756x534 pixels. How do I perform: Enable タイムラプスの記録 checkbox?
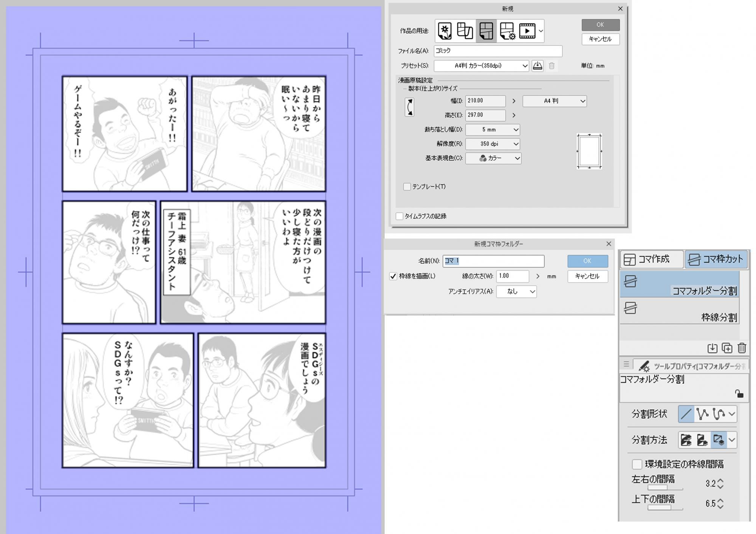[x=400, y=216]
